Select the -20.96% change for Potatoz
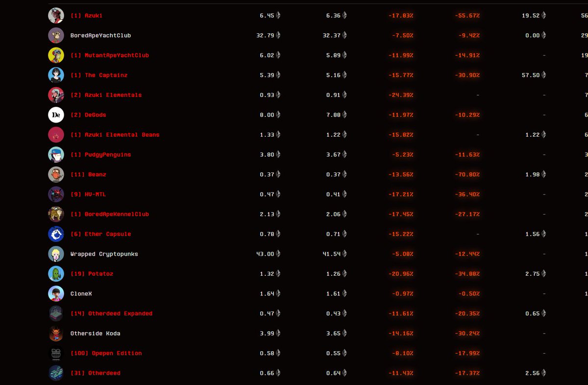 click(x=401, y=274)
